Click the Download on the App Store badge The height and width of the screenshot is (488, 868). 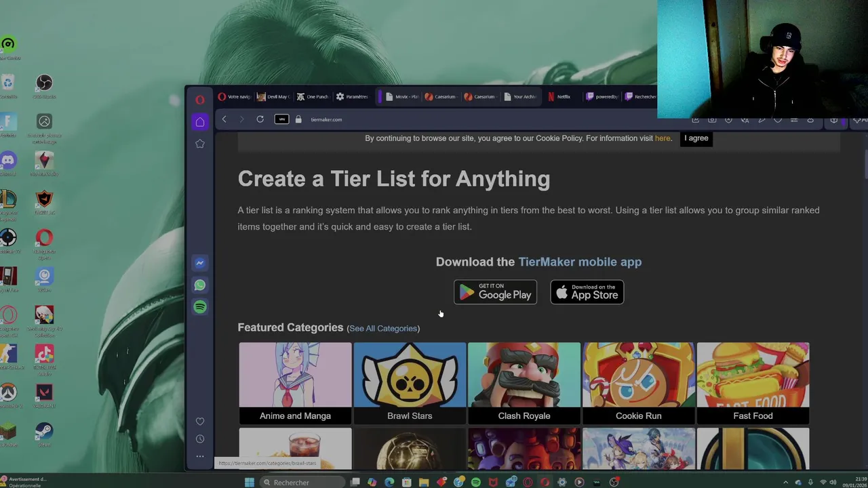587,292
